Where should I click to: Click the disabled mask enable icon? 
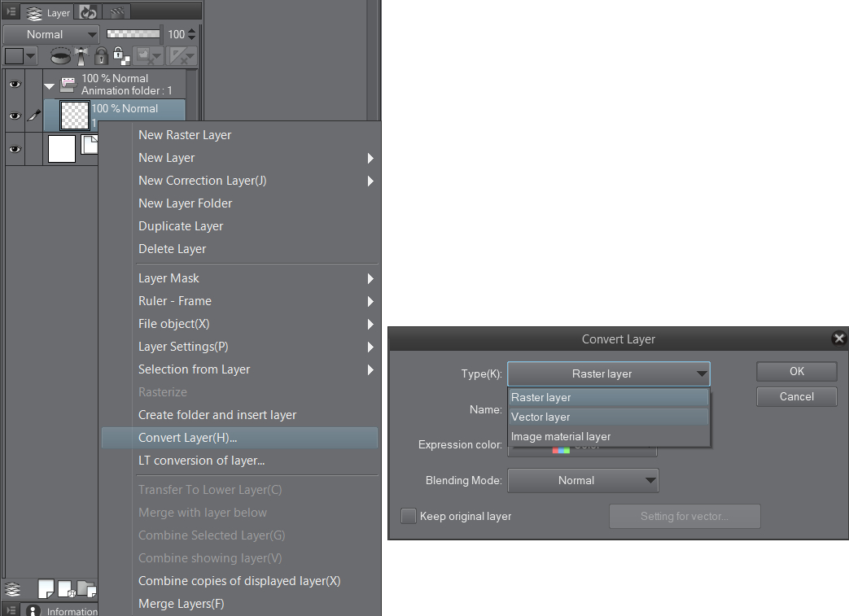(148, 56)
